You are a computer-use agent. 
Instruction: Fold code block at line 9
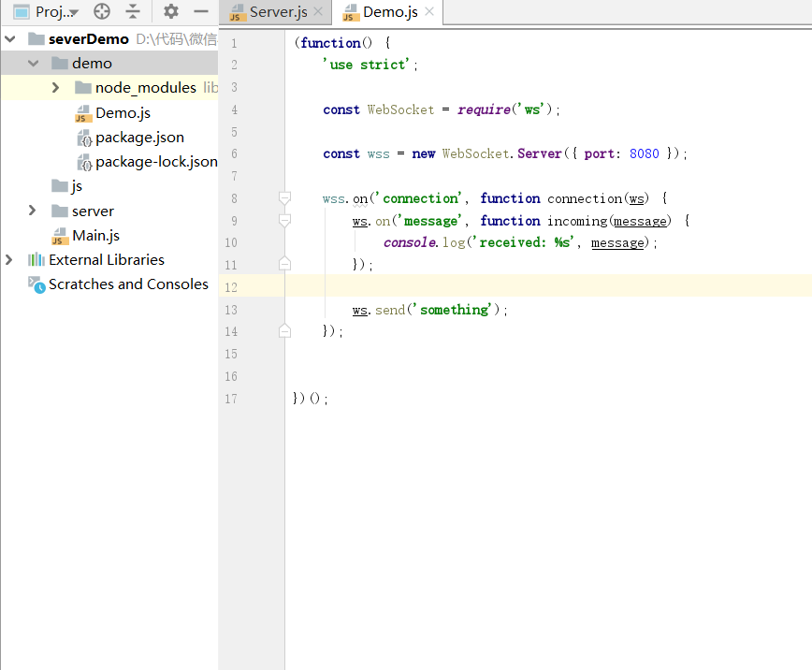tap(284, 220)
